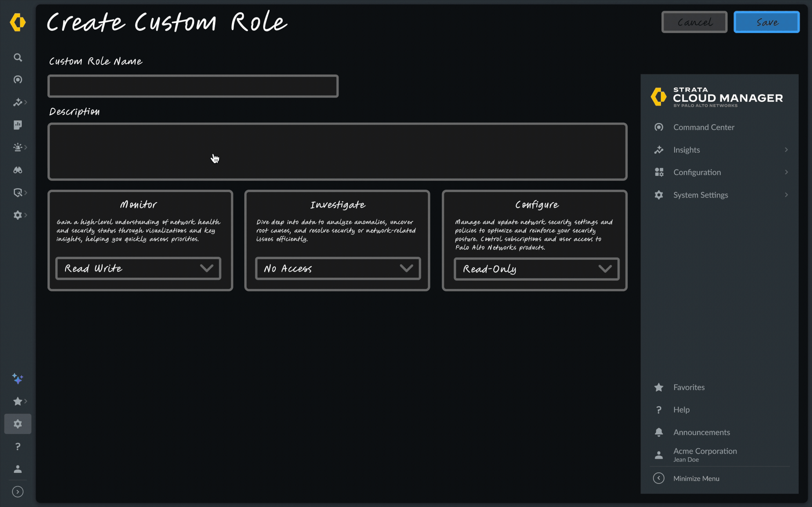Open the Configure Read-Only dropdown
This screenshot has width=812, height=507.
coord(536,269)
